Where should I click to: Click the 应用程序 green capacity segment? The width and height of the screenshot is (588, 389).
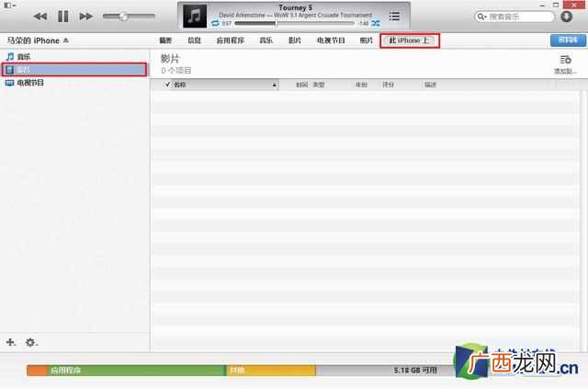click(137, 371)
